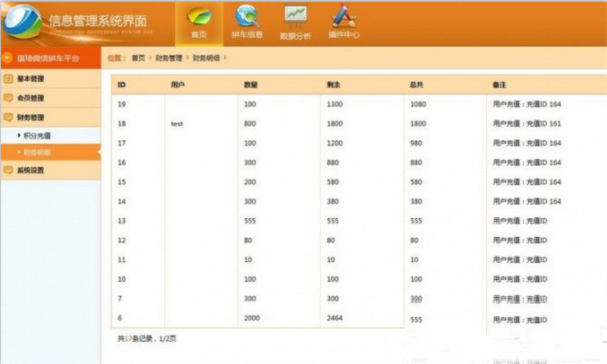Viewport: 607px width, 364px height.
Task: Click the 总共 column header
Action: [417, 85]
